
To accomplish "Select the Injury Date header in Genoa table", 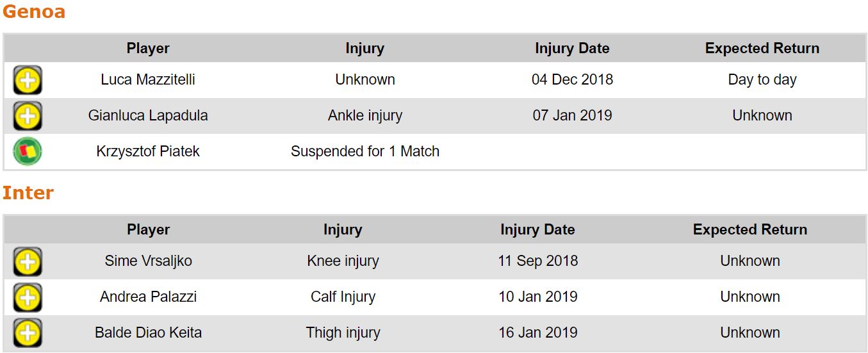I will click(x=572, y=48).
